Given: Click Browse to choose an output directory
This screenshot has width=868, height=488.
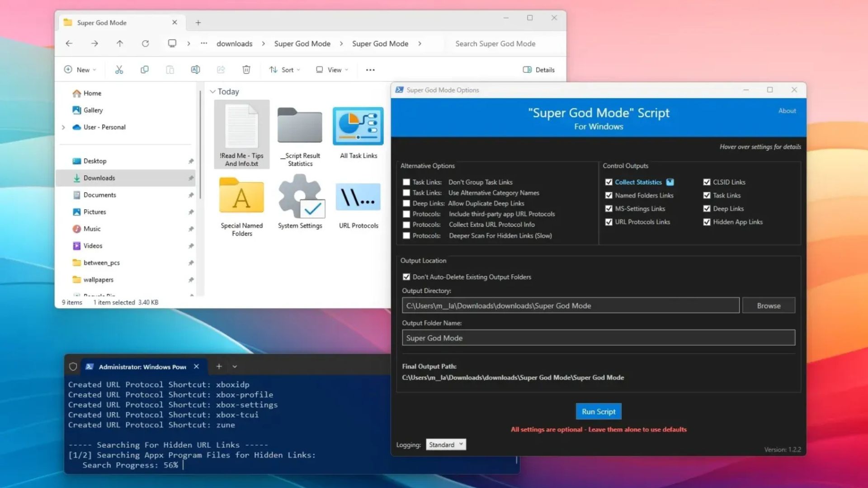Looking at the screenshot, I should [x=768, y=305].
